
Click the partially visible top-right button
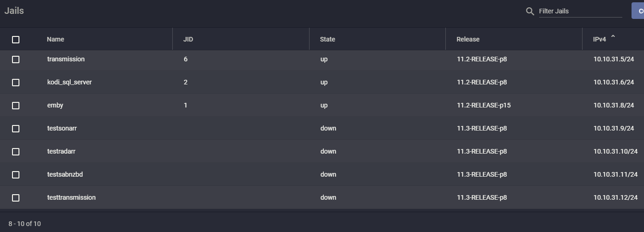pyautogui.click(x=638, y=11)
